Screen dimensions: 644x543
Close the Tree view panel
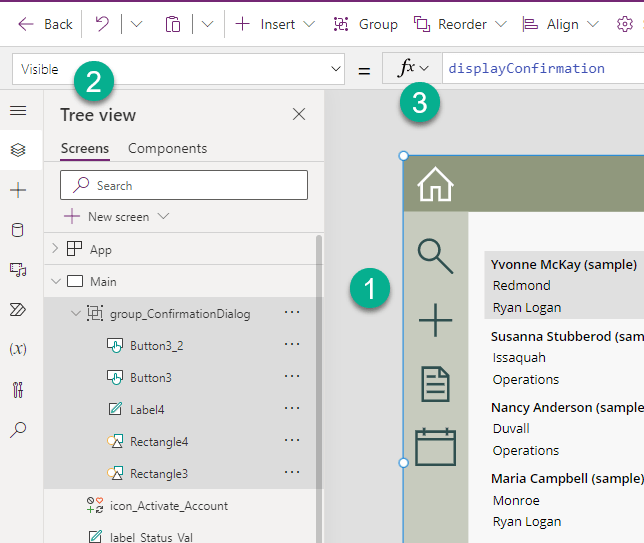click(x=299, y=114)
